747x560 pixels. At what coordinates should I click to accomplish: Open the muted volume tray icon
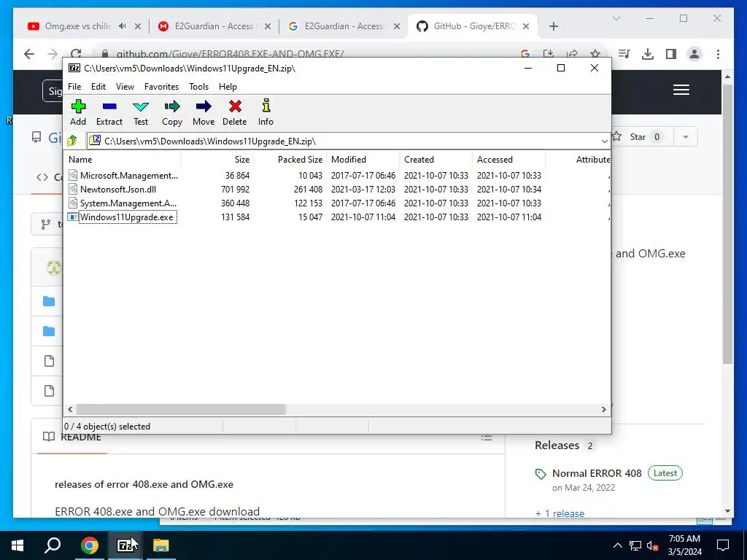click(653, 545)
